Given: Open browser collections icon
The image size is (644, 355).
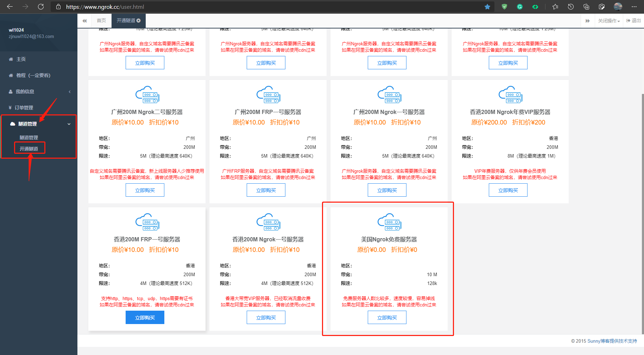Looking at the screenshot, I should tap(586, 7).
